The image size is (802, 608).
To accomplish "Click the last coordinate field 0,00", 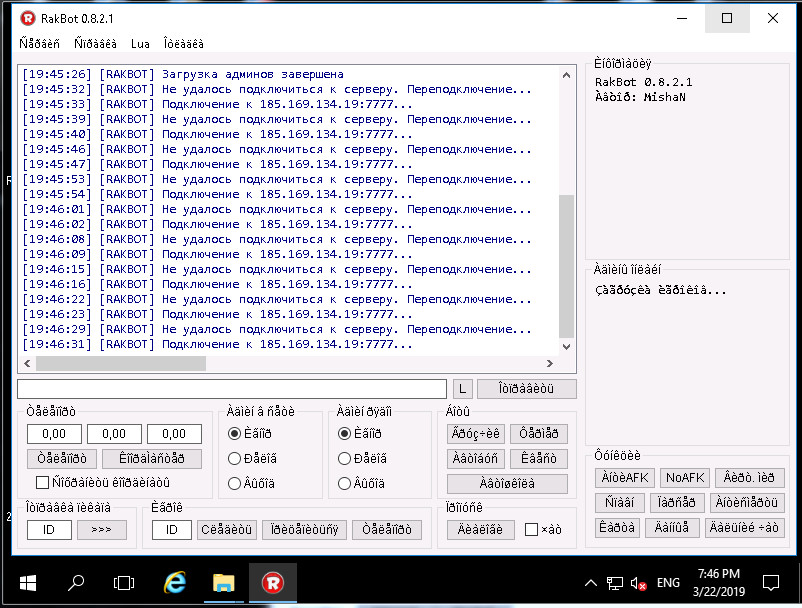I will pyautogui.click(x=174, y=434).
